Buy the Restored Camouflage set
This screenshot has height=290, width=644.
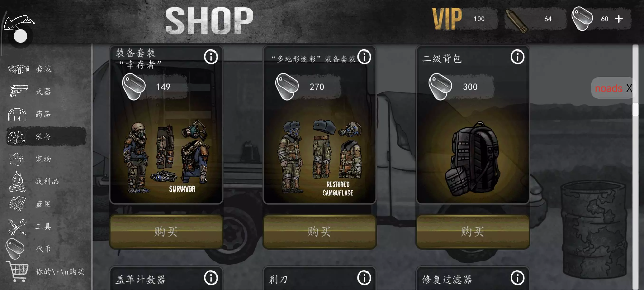point(319,232)
